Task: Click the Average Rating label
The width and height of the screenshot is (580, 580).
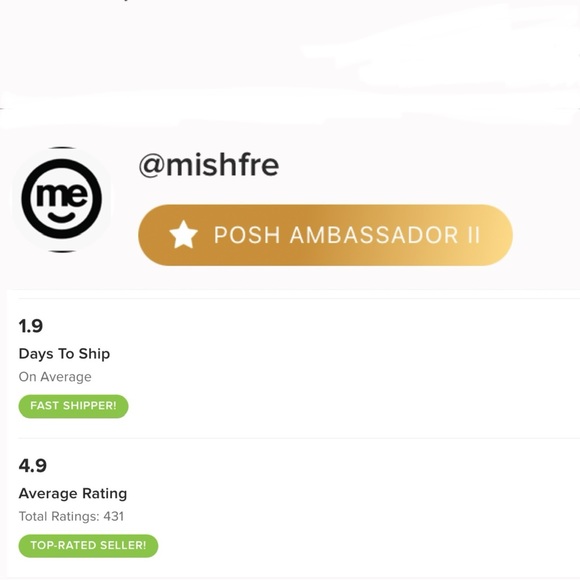Action: [73, 493]
